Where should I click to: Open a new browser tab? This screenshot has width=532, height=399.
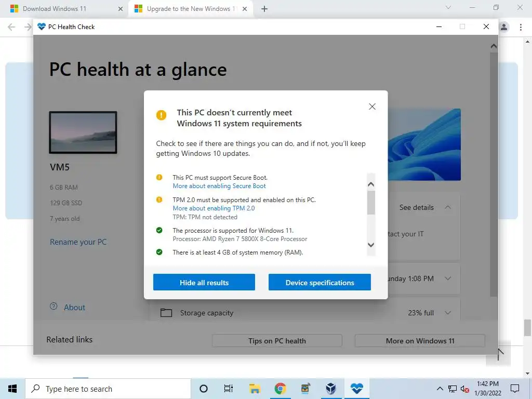pos(264,9)
